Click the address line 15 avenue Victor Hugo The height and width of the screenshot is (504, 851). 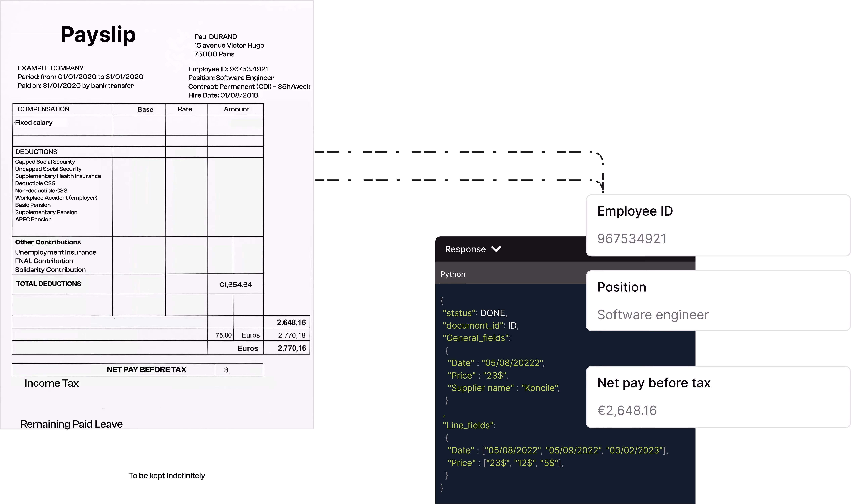coord(229,45)
